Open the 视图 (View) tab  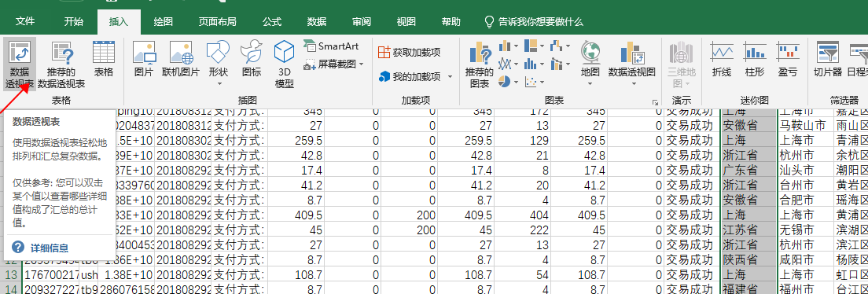(406, 21)
